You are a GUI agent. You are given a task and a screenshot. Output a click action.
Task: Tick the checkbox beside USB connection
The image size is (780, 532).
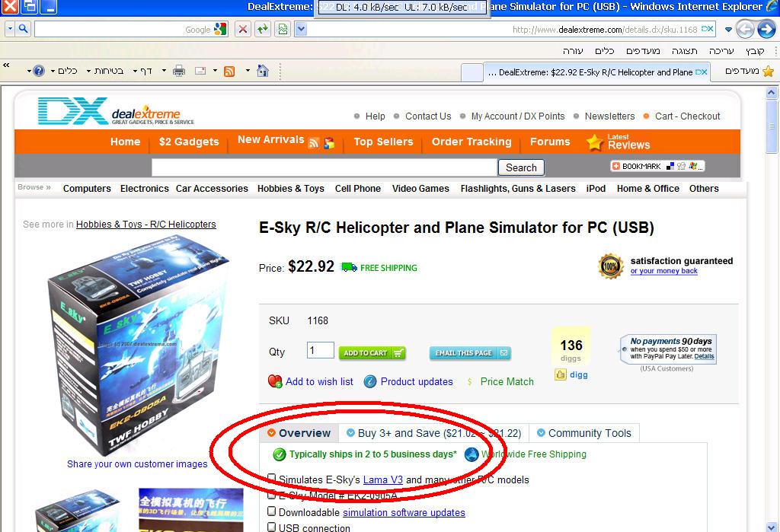point(272,527)
